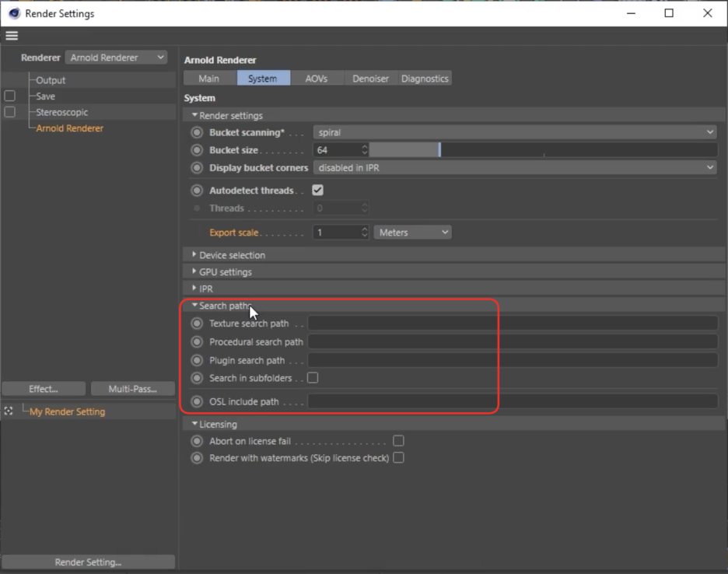Click animation dot for Plugin search path
The width and height of the screenshot is (728, 574).
point(197,360)
